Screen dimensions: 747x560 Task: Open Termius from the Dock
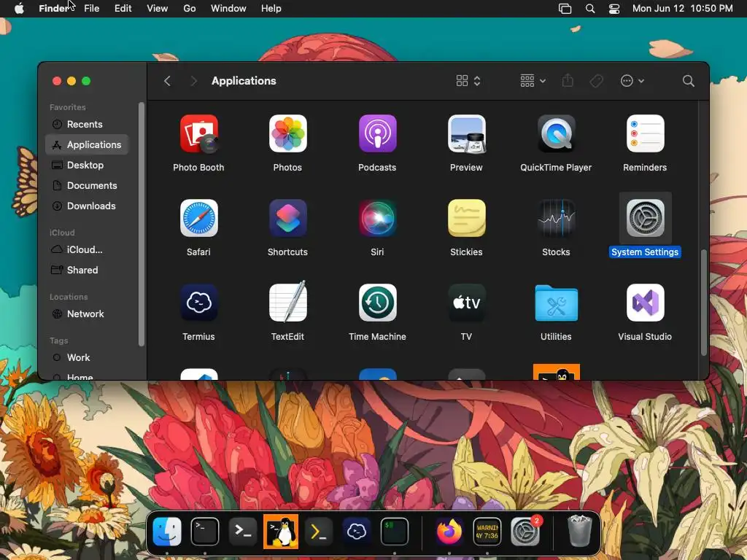pos(356,532)
